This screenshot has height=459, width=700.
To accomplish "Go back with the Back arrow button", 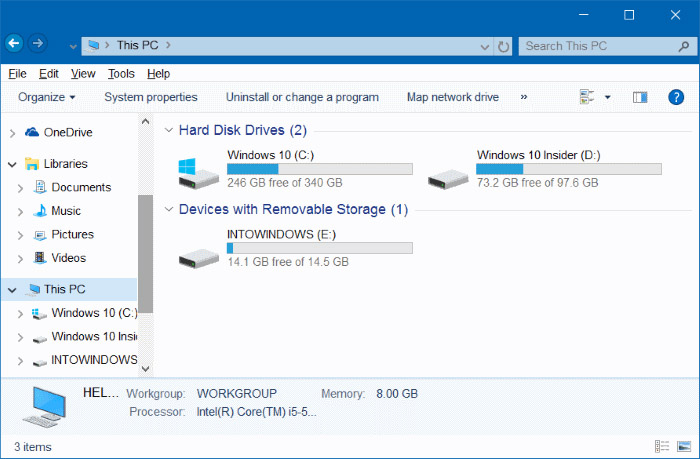I will [14, 44].
